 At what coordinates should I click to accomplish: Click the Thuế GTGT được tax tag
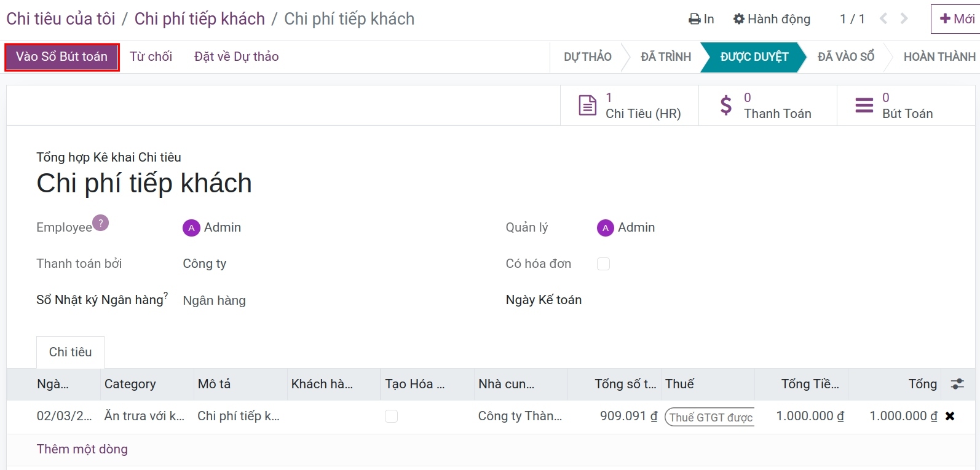pos(710,417)
